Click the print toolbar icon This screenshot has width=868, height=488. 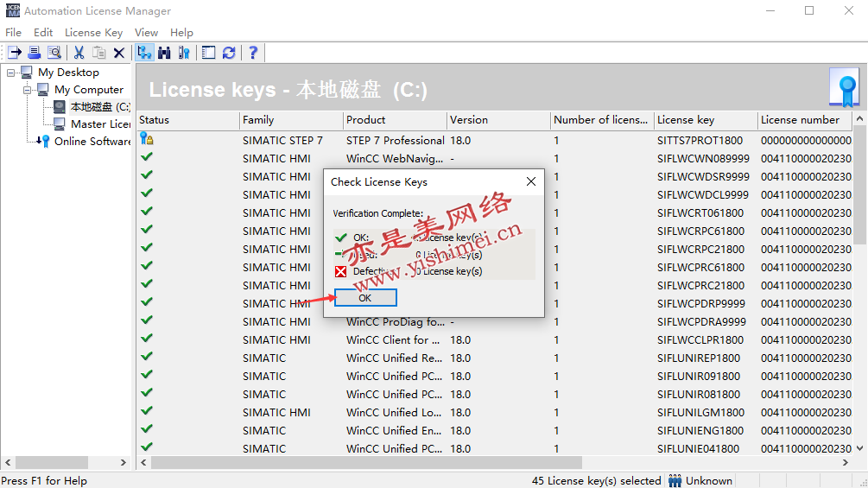[x=35, y=53]
